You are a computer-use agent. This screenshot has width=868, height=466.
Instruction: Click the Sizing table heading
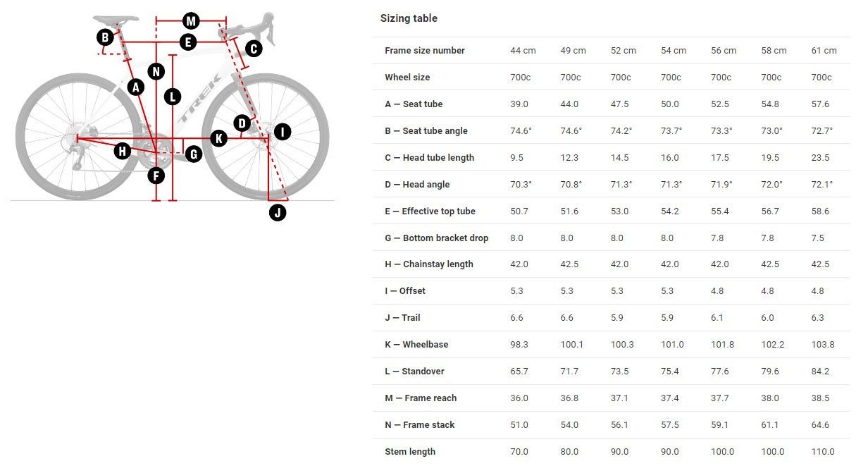pyautogui.click(x=409, y=18)
